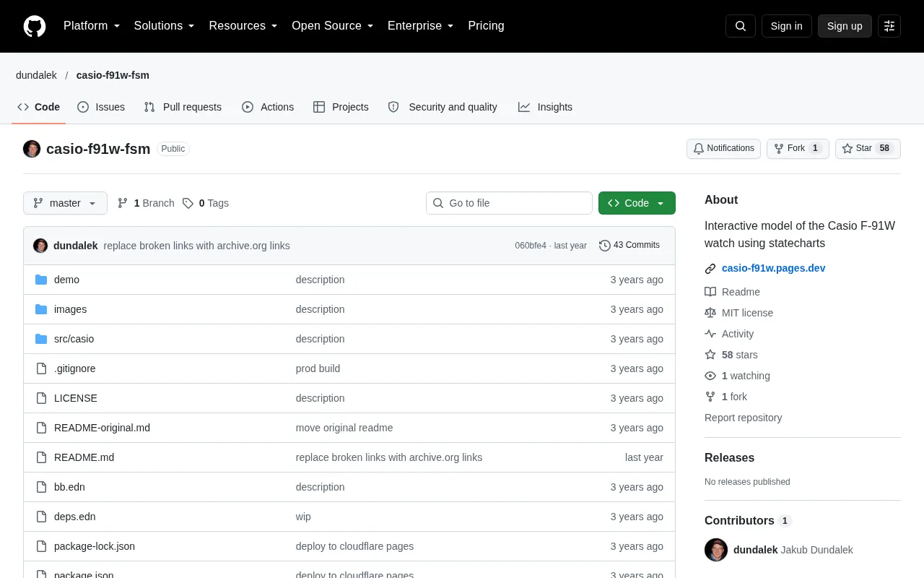
Task: Switch to the Pull requests tab
Action: (x=183, y=107)
